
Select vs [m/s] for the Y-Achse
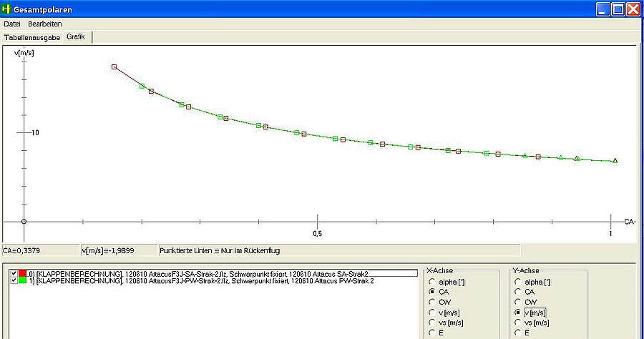(519, 323)
